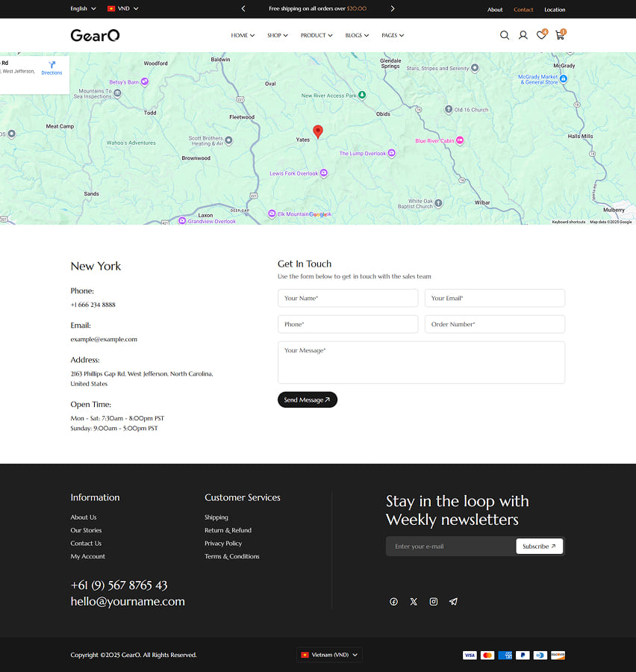The height and width of the screenshot is (672, 636).
Task: Expand the English language dropdown
Action: pyautogui.click(x=83, y=9)
